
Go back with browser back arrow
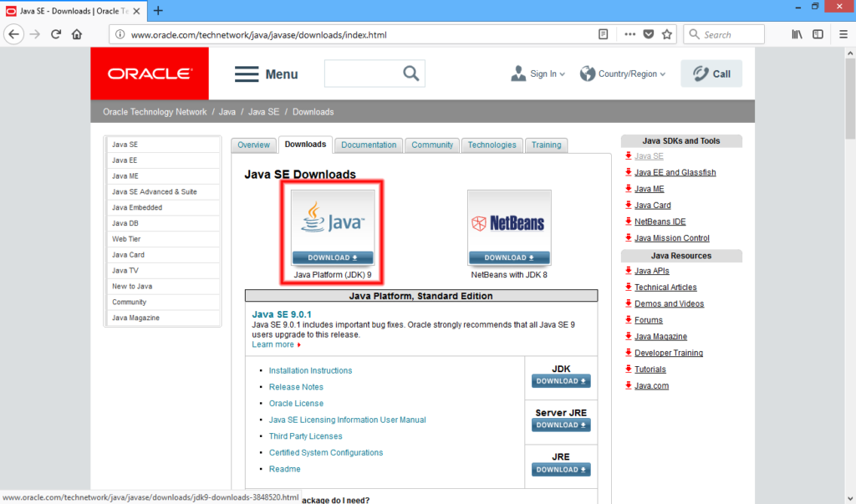[13, 34]
